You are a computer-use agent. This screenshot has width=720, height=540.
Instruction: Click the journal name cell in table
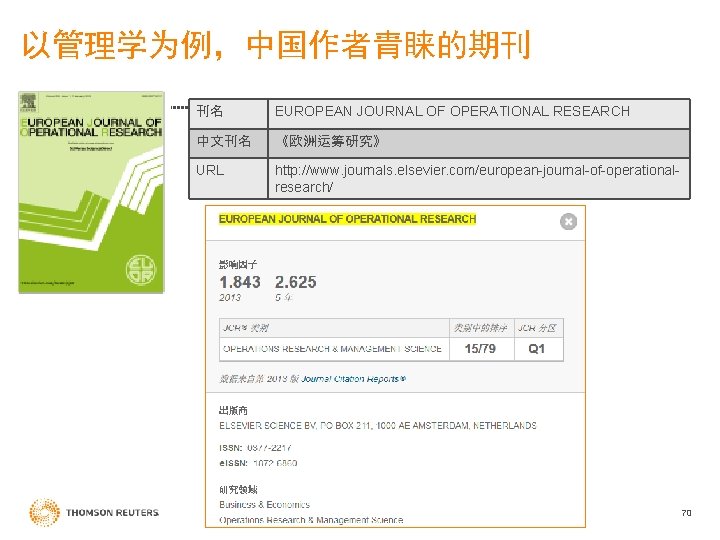(478, 113)
